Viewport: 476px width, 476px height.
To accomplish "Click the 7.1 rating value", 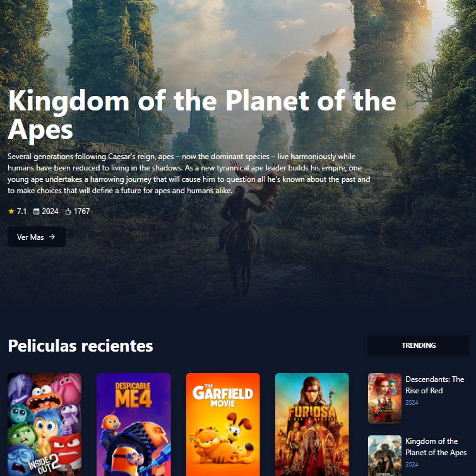I will pyautogui.click(x=21, y=211).
